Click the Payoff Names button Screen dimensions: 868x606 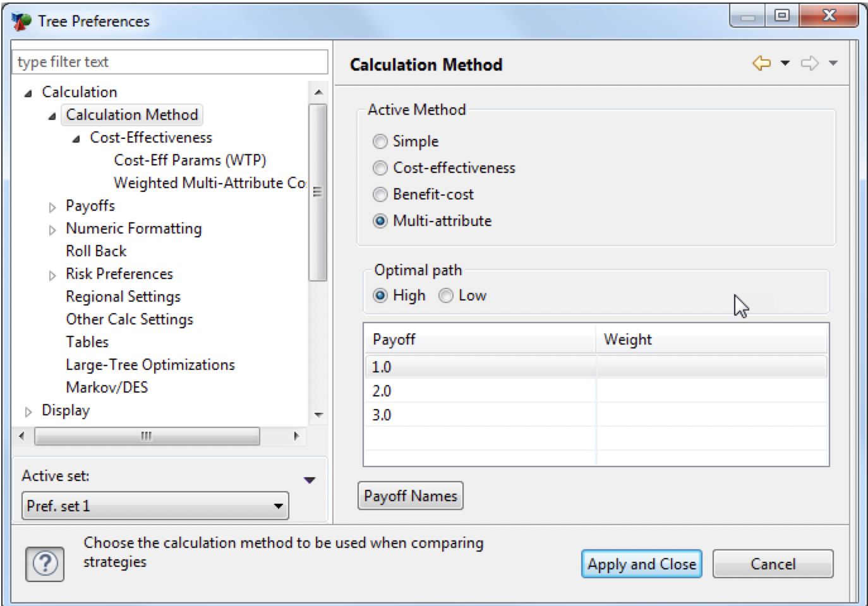[x=411, y=496]
